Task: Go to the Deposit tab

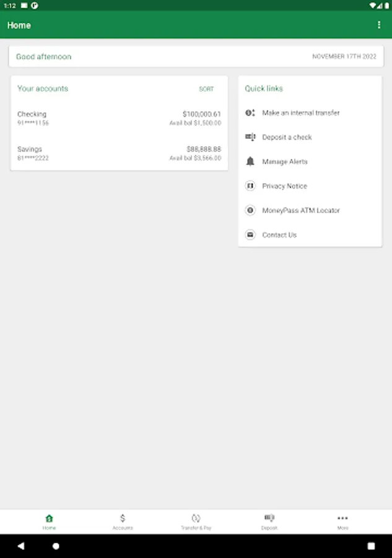Action: [269, 521]
